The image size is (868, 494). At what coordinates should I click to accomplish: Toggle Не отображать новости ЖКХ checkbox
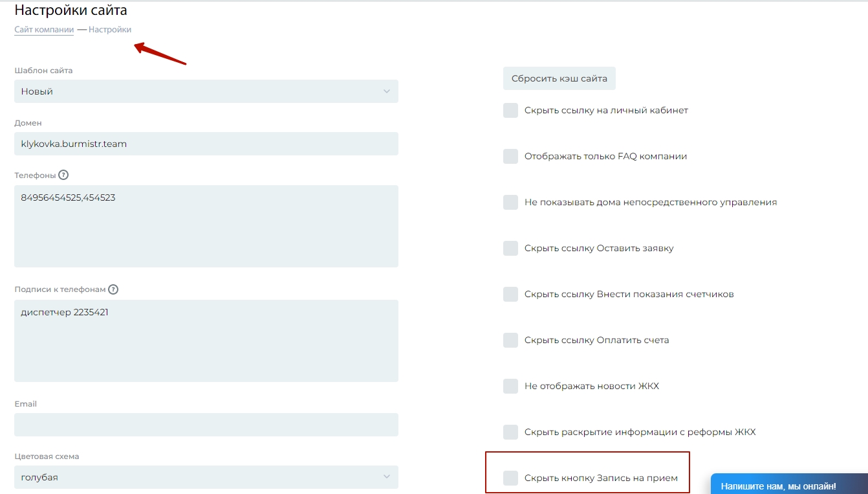tap(511, 386)
